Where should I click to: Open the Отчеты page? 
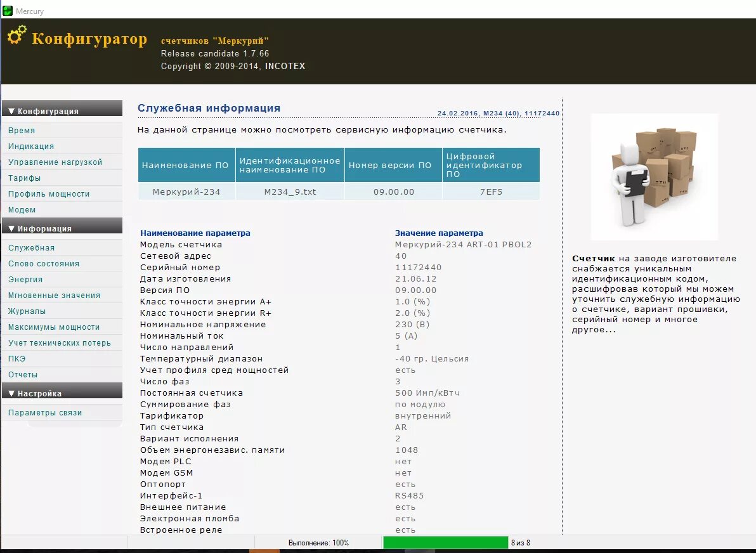click(23, 375)
